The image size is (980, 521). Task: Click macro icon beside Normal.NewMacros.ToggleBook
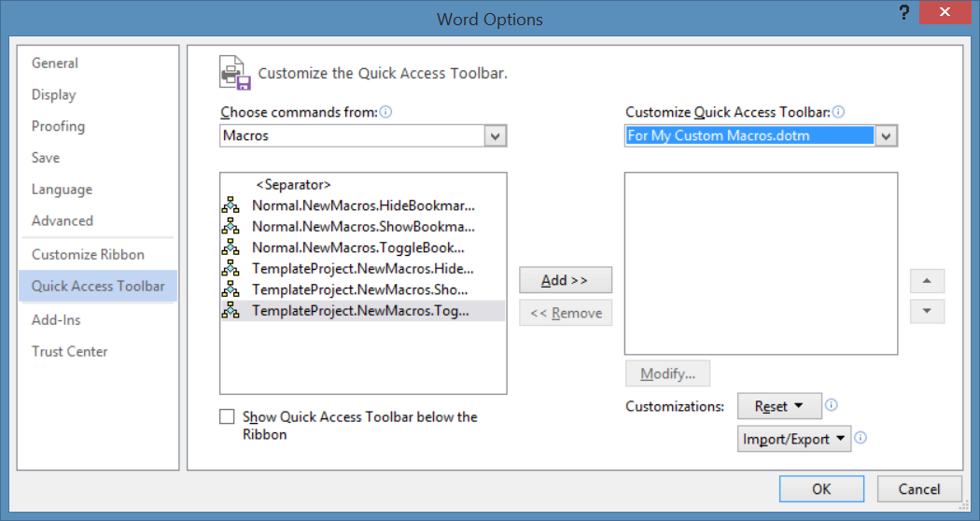[231, 248]
